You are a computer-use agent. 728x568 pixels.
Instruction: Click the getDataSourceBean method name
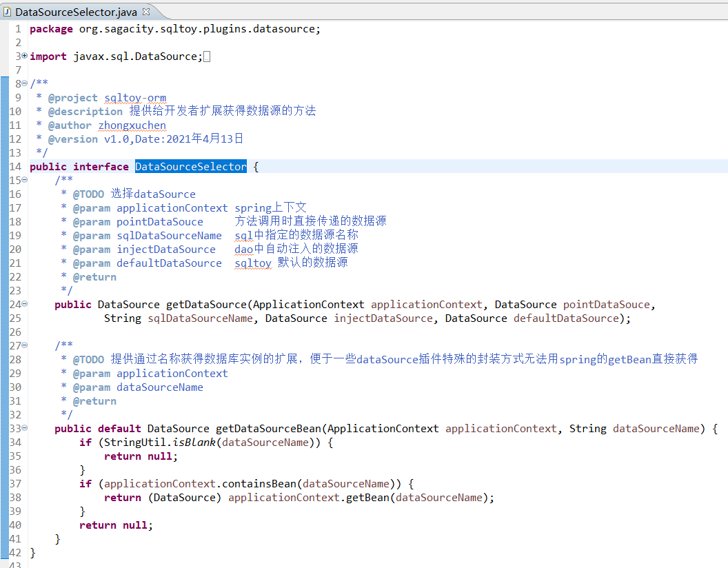pos(268,429)
